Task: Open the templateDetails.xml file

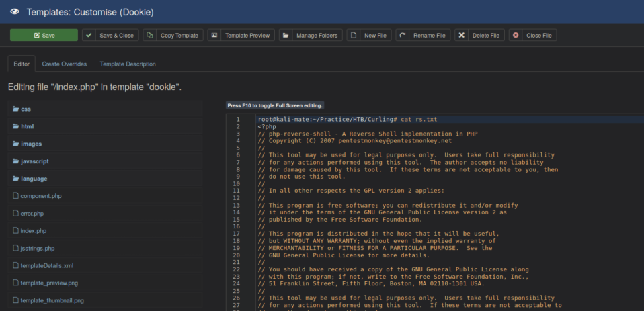Action: (x=46, y=266)
